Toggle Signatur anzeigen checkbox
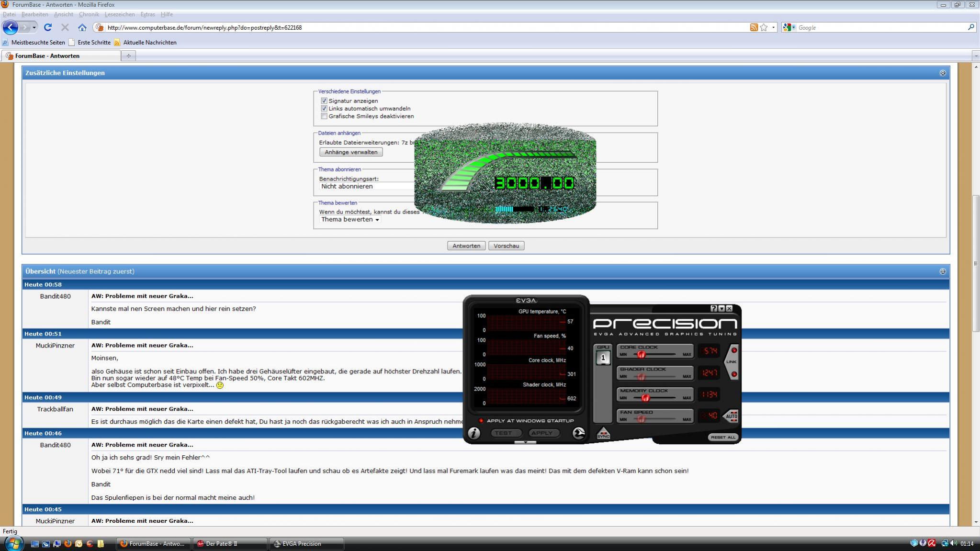The height and width of the screenshot is (551, 980). point(324,101)
